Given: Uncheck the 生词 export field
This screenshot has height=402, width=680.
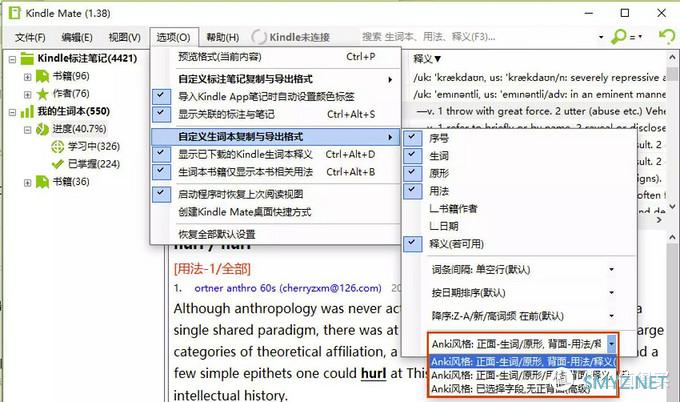Looking at the screenshot, I should tap(412, 156).
